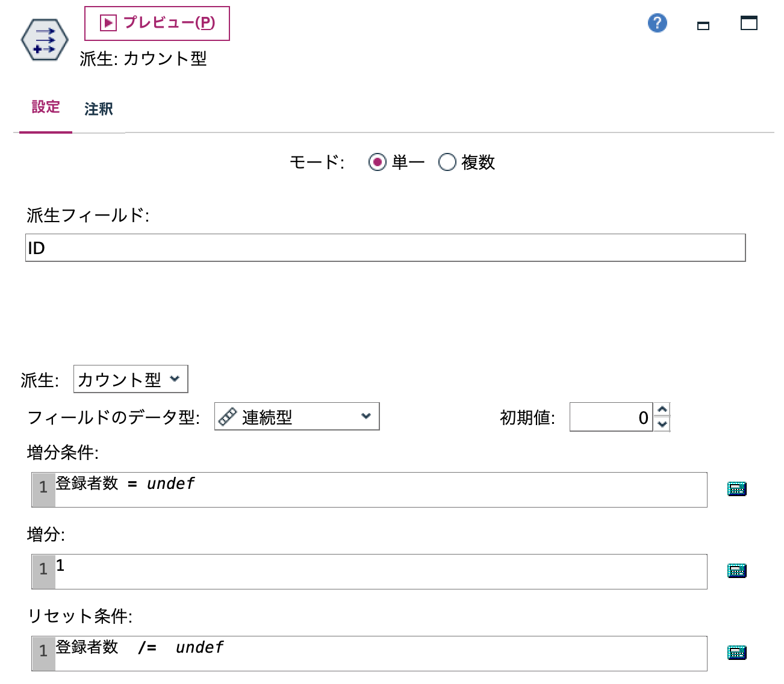Click the 連続型 data type film icon

coord(228,416)
